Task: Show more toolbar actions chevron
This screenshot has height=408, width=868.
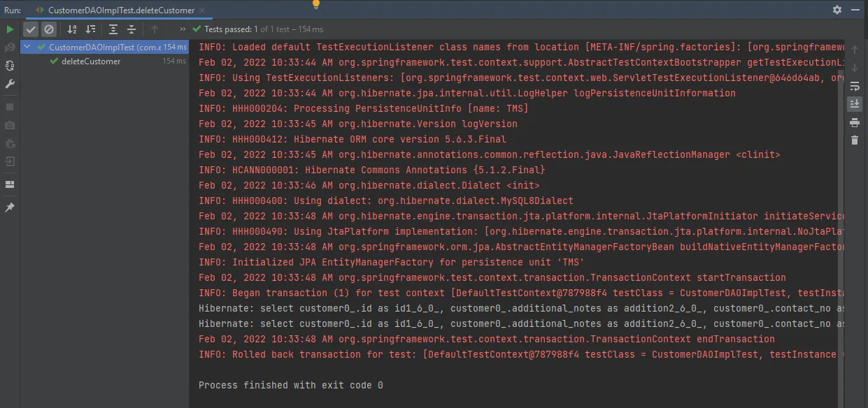Action: click(x=183, y=29)
